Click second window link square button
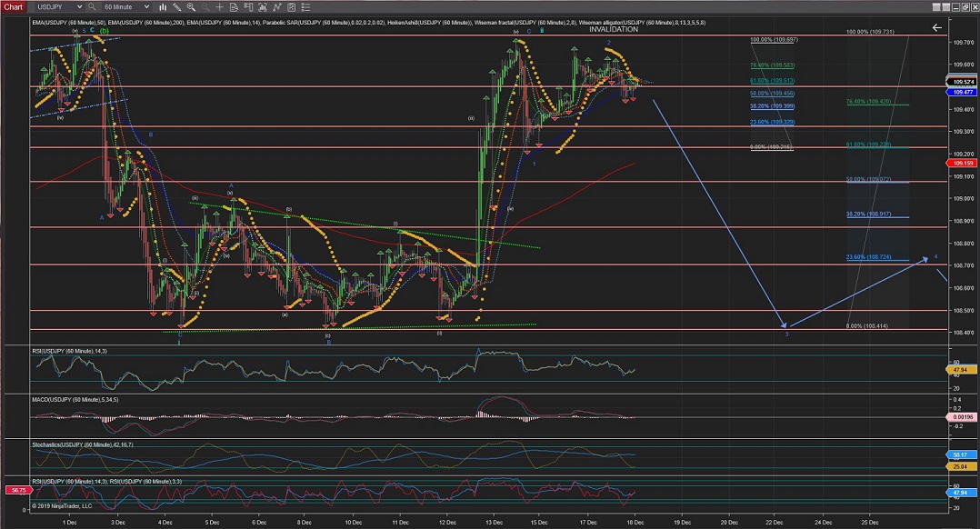This screenshot has width=980, height=529. point(946,7)
